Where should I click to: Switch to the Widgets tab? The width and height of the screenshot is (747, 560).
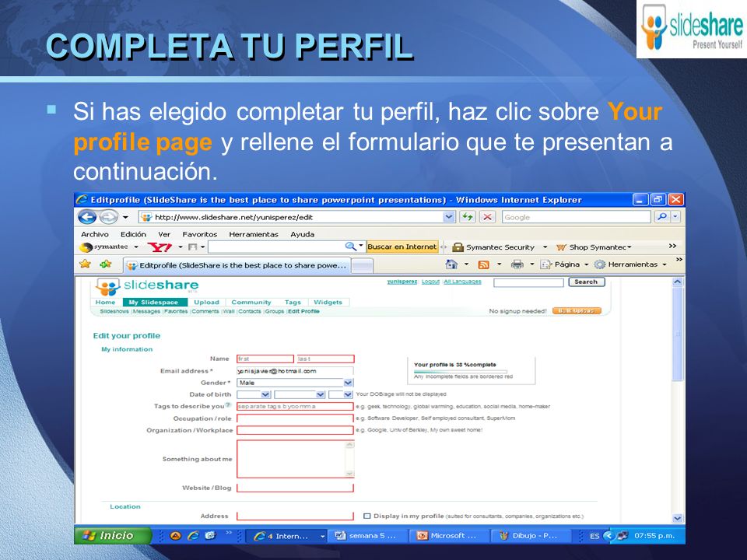[x=328, y=303]
